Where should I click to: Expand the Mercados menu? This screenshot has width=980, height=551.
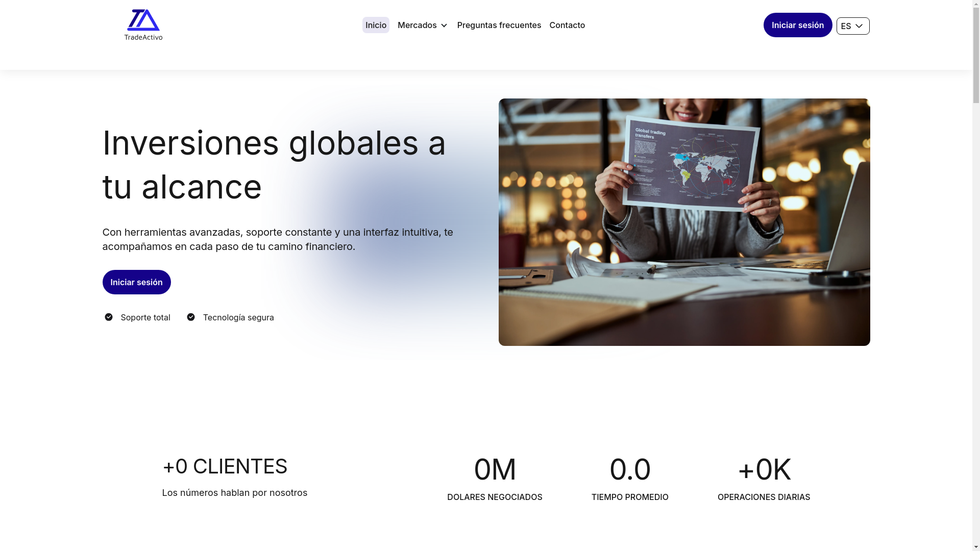pyautogui.click(x=423, y=25)
